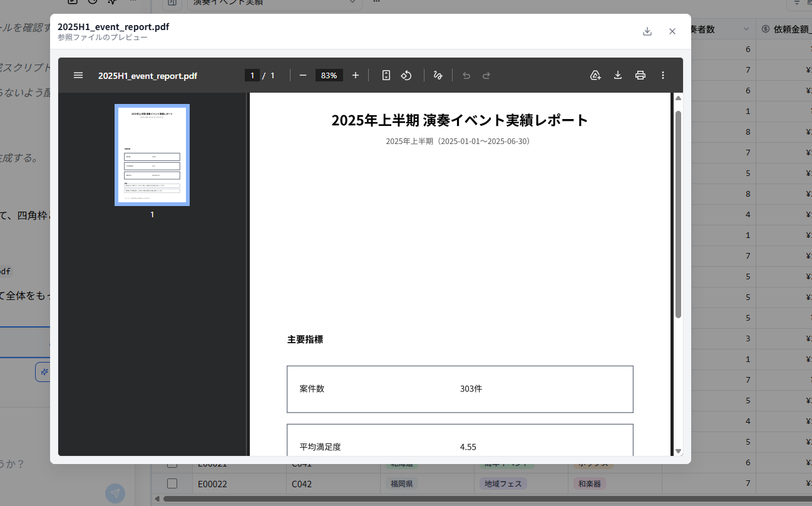812x506 pixels.
Task: Click the 参照ファイルのプレビュー subtitle
Action: (x=103, y=38)
